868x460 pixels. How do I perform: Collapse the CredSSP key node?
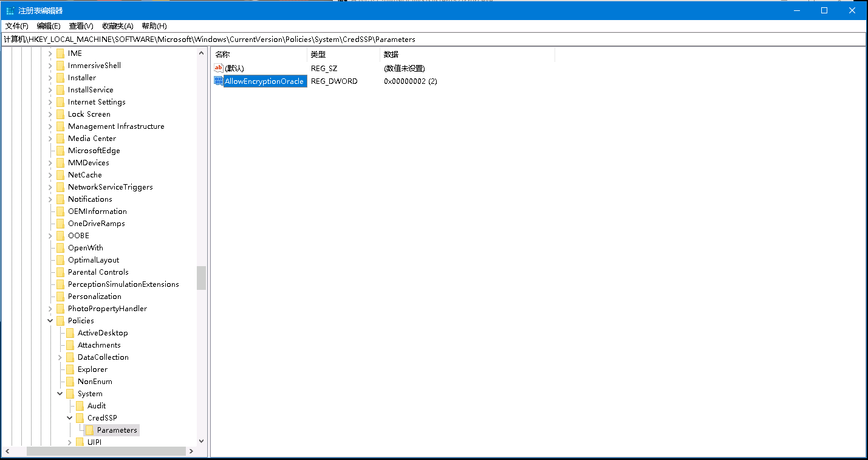pos(70,418)
